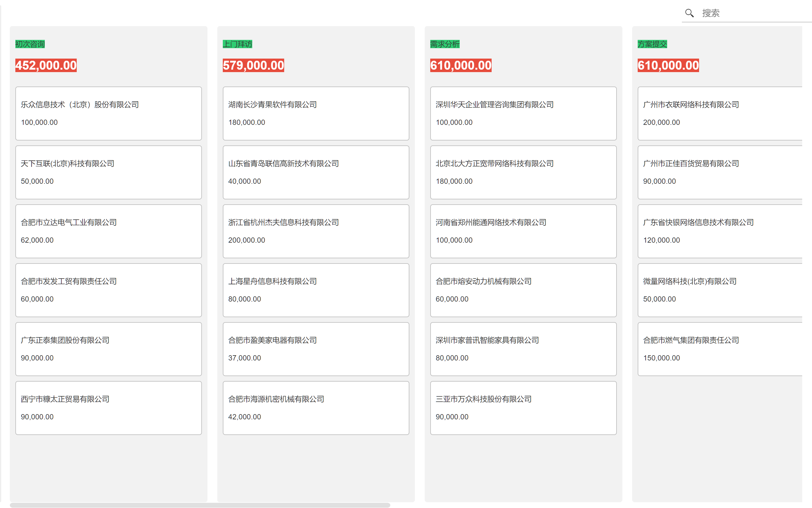Select the 上门拜访 column header

point(237,44)
